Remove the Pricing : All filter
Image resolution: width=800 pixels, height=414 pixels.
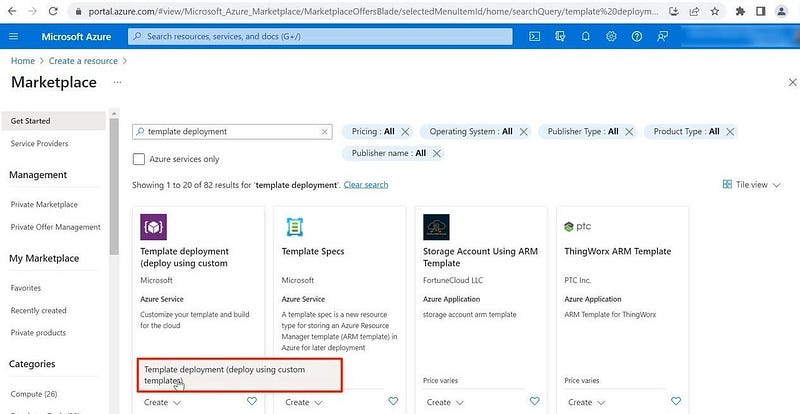point(405,132)
